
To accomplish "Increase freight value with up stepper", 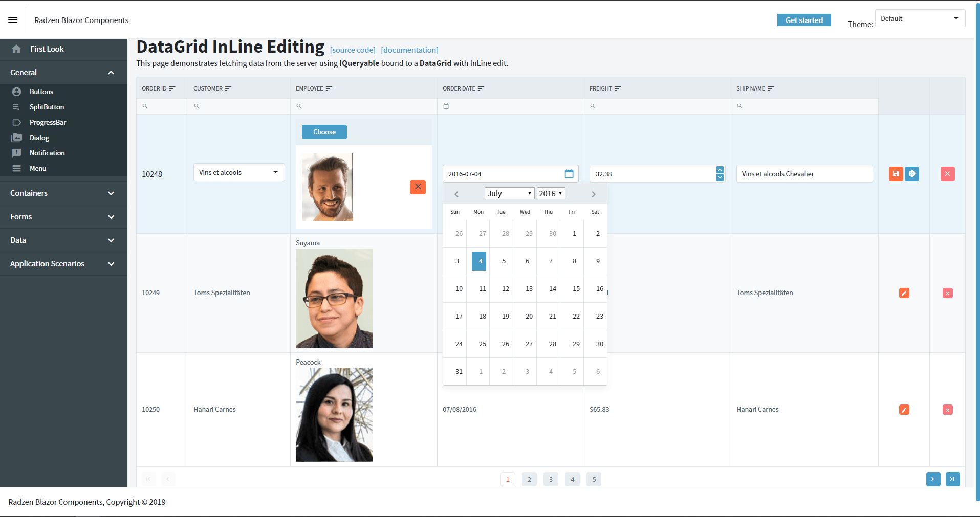I will point(720,170).
